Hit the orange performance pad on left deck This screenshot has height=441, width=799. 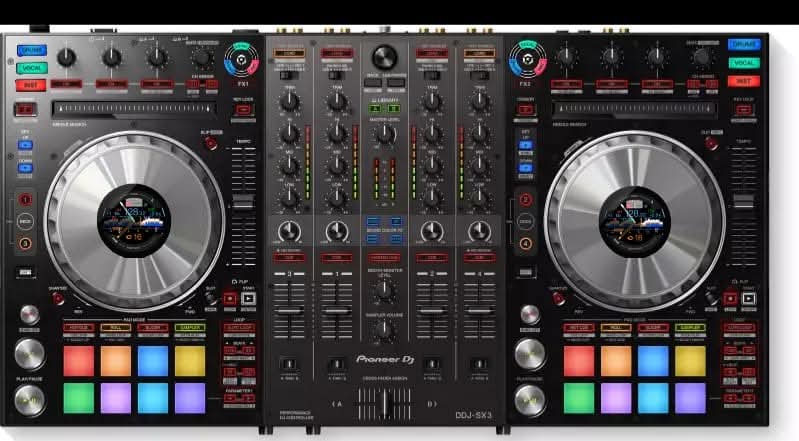coord(115,360)
